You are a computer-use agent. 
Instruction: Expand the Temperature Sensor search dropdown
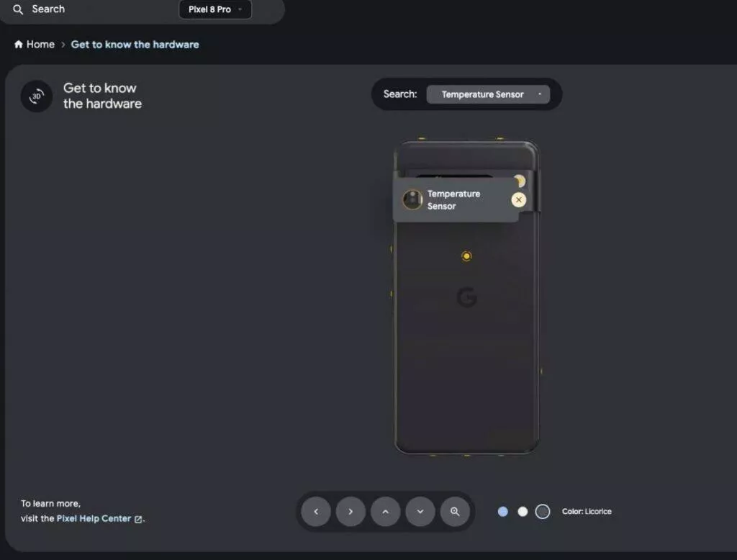click(x=488, y=94)
